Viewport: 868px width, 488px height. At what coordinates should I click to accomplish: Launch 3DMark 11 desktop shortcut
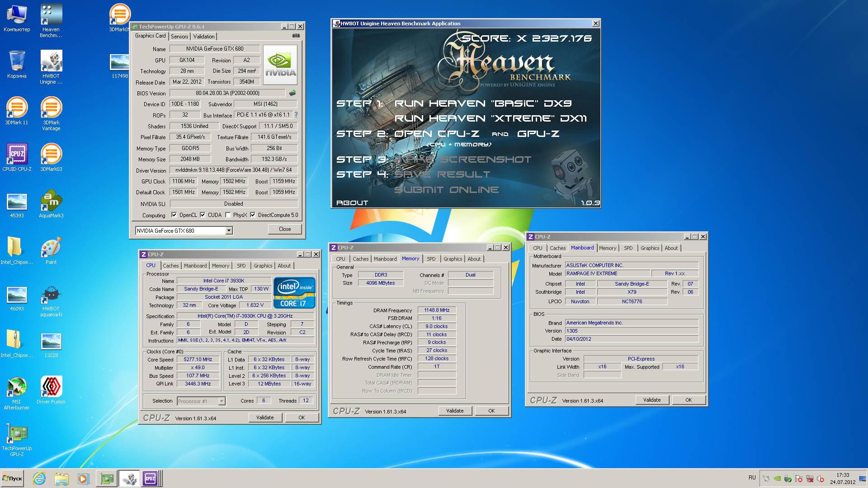pyautogui.click(x=17, y=111)
